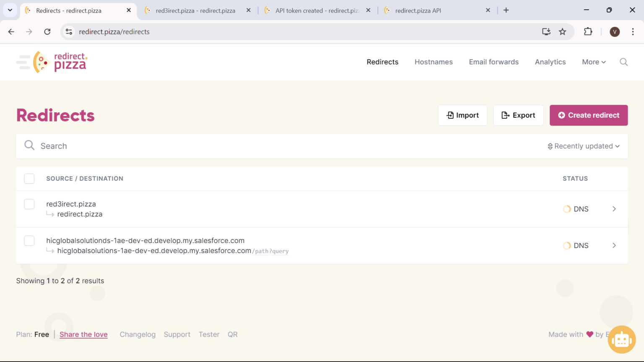The height and width of the screenshot is (362, 644).
Task: Open the browser extensions puzzle icon
Action: point(588,32)
